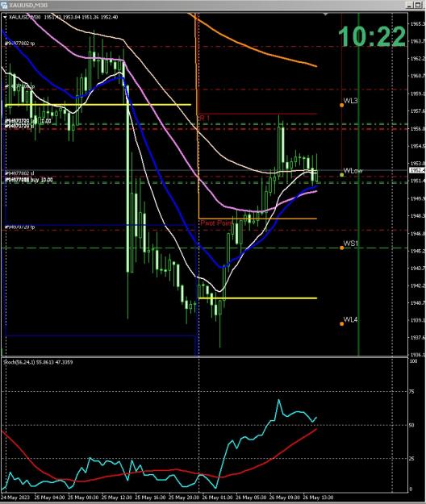Maximize the XAUUSD,M30 chart window
The image size is (426, 504).
pos(418,5)
